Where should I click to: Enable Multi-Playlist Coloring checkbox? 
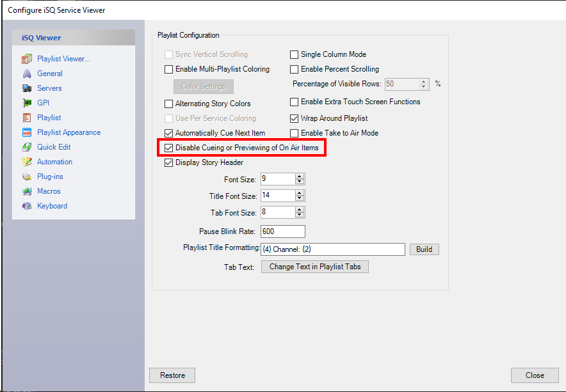(x=169, y=69)
